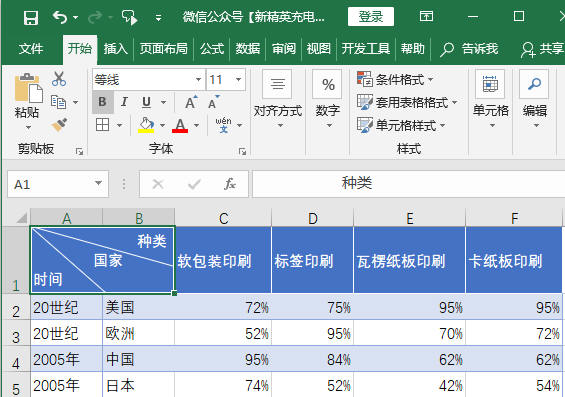Toggle Underline formatting
This screenshot has height=397, width=565.
pos(146,102)
